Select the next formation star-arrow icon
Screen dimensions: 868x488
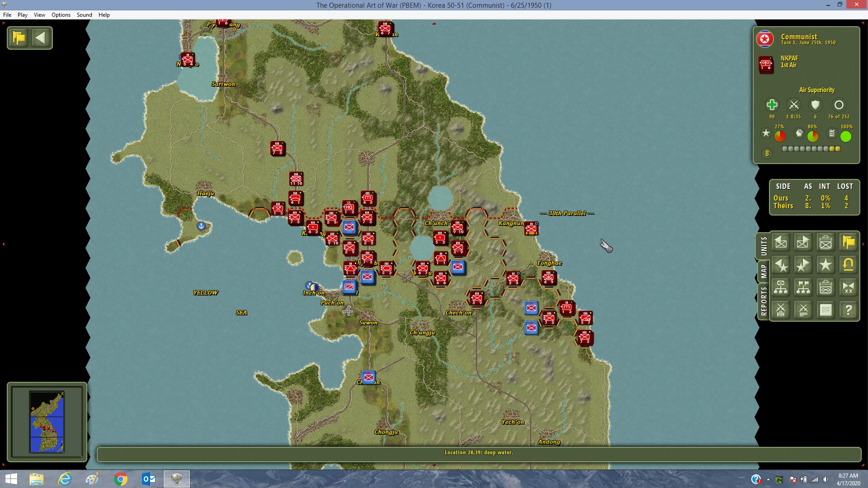click(x=803, y=265)
